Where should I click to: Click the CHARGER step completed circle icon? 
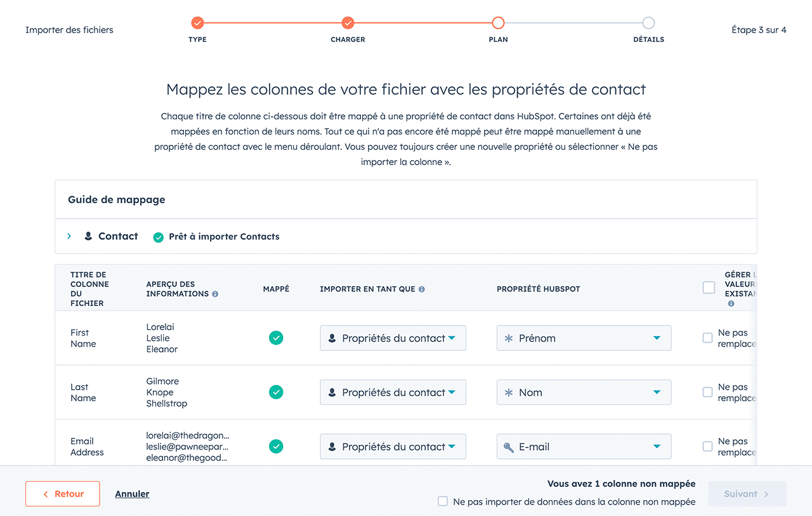click(348, 23)
